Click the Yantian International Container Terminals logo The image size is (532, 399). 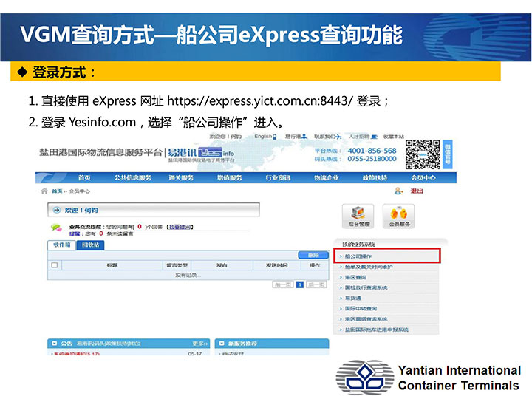coord(428,378)
